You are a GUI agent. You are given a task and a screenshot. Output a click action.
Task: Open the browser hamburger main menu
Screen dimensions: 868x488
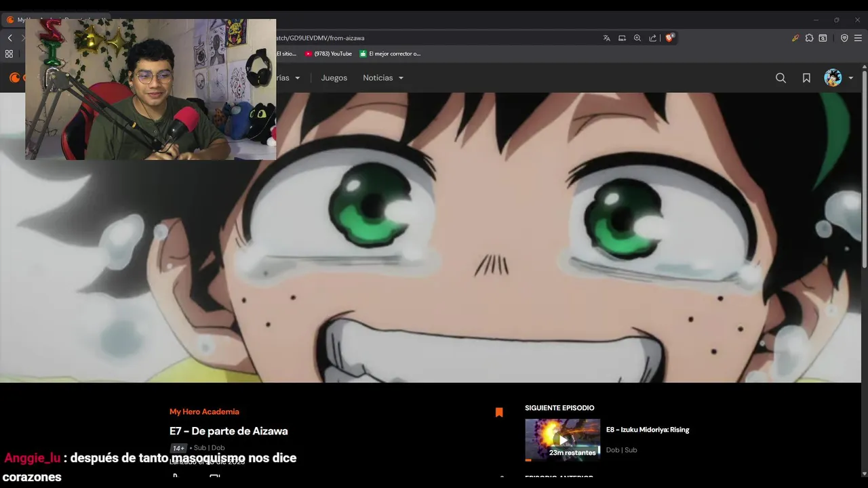[x=859, y=38]
